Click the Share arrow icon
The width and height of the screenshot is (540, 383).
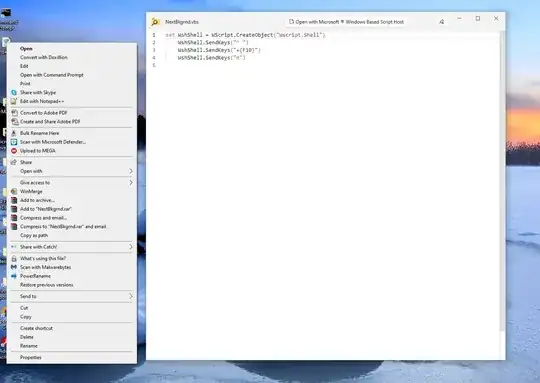tap(14, 162)
